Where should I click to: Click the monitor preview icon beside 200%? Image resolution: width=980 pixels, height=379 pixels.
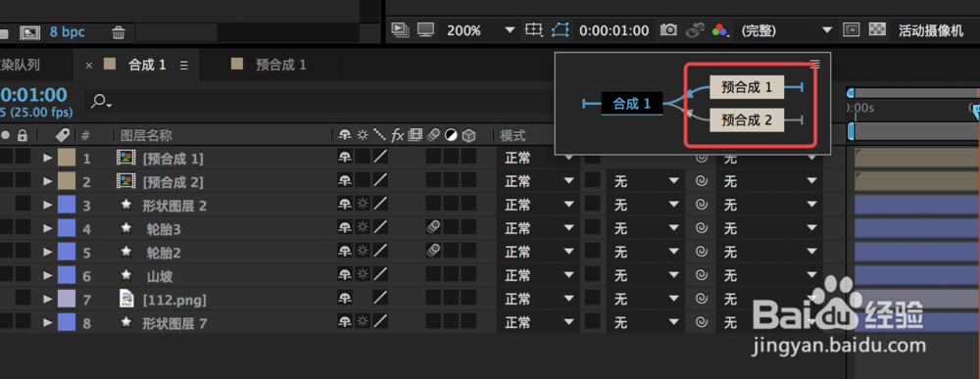coord(425,30)
